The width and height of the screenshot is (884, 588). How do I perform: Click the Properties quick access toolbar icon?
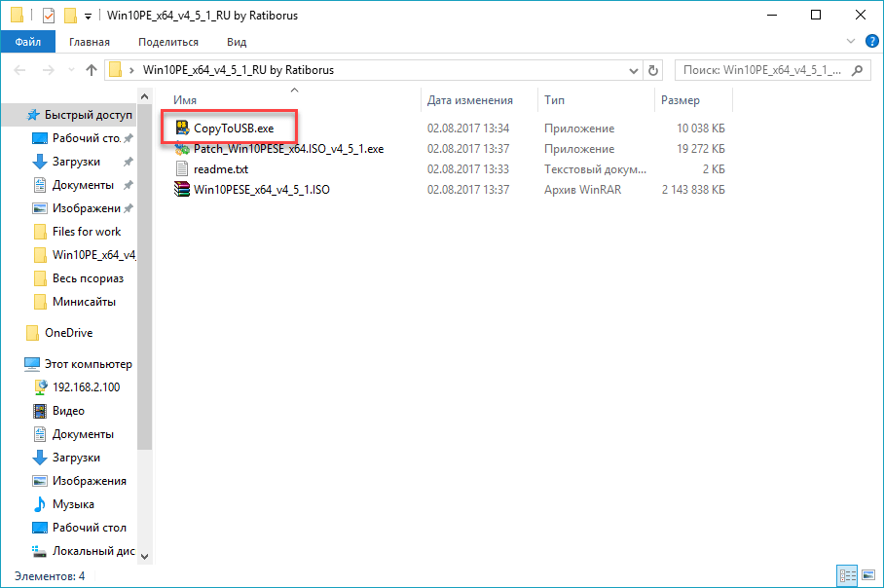tap(49, 16)
